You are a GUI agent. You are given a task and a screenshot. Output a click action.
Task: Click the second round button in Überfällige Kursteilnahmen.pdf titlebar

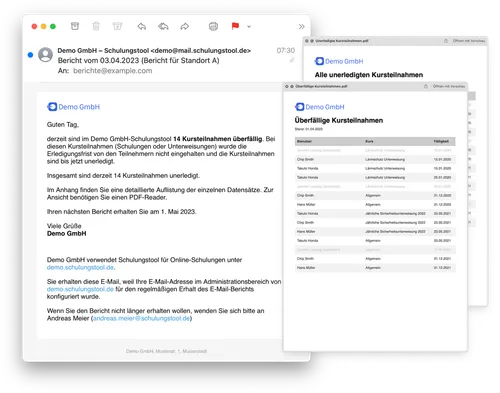pyautogui.click(x=292, y=86)
